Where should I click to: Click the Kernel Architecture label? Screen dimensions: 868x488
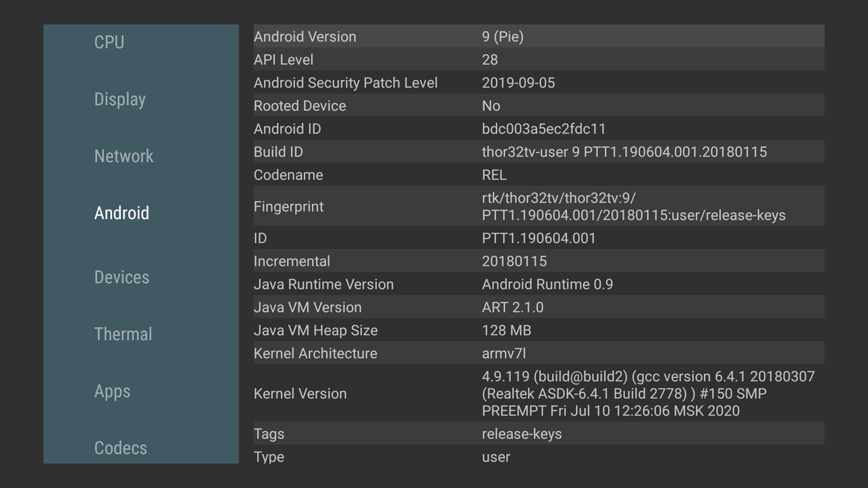coord(315,353)
